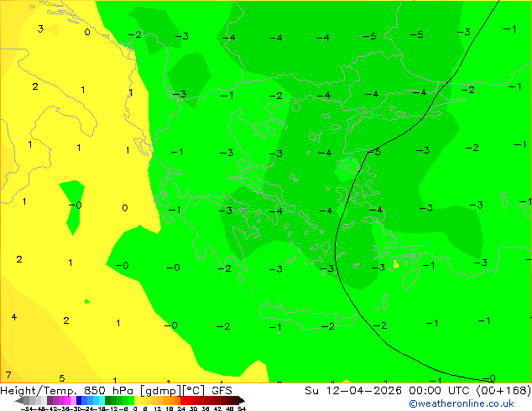Viewport: 532px width, 411px height.
Task: Click the '-54' label under the legend
Action: click(x=27, y=409)
